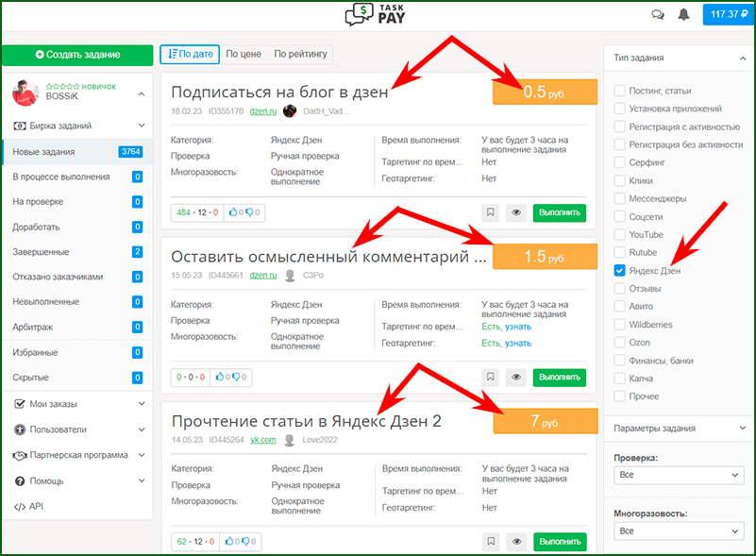Click Выполнить for the 7 руб task
The width and height of the screenshot is (756, 556).
pyautogui.click(x=560, y=542)
